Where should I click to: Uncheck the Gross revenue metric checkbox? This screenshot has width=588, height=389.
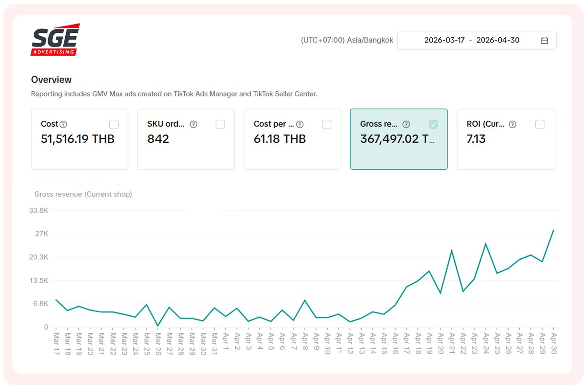434,125
